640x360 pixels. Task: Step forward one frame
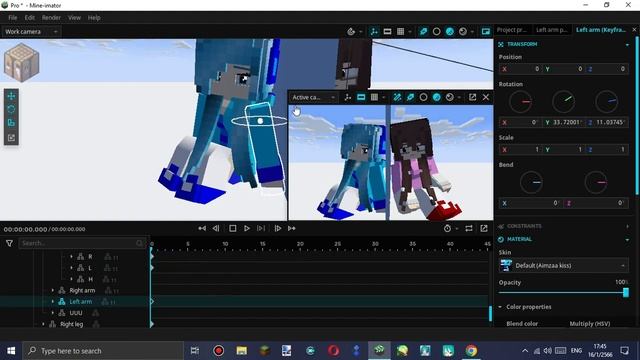[278, 229]
